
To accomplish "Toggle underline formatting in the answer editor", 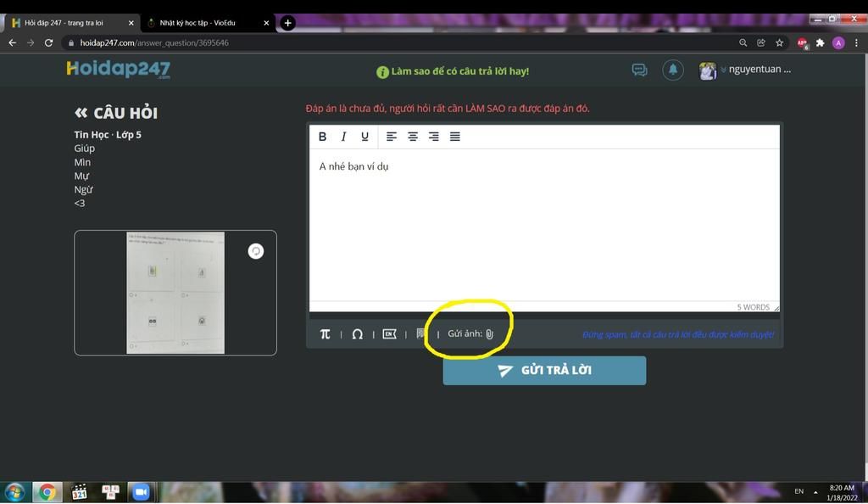I will click(x=364, y=137).
